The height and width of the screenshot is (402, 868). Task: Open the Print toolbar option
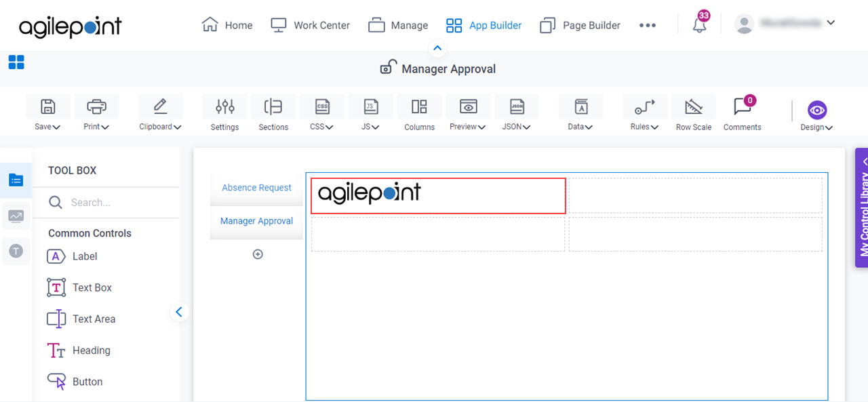tap(96, 113)
